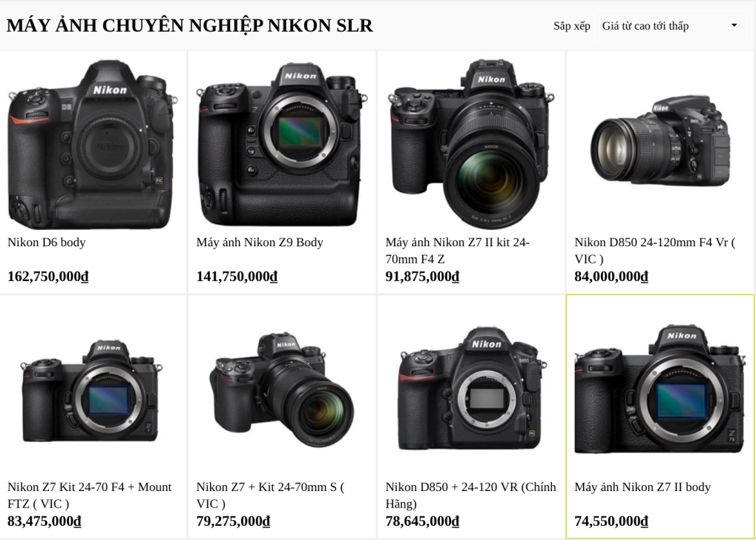Click 'Máy ảnh Nikon Z7 II body' title

[642, 487]
